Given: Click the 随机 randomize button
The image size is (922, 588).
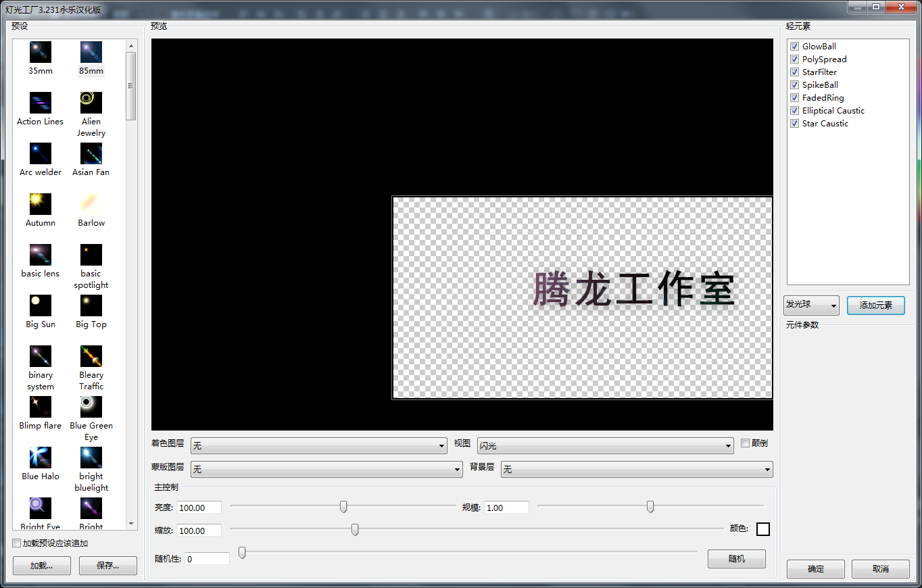Looking at the screenshot, I should click(x=736, y=558).
